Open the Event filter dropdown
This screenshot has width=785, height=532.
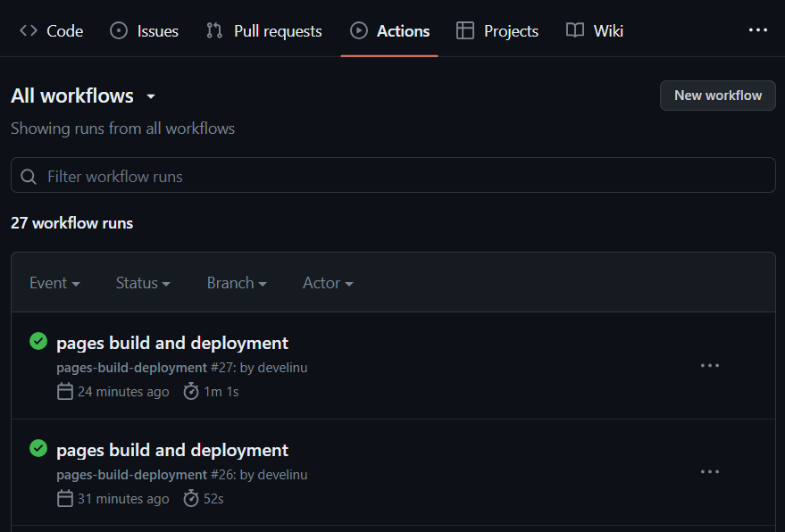54,283
